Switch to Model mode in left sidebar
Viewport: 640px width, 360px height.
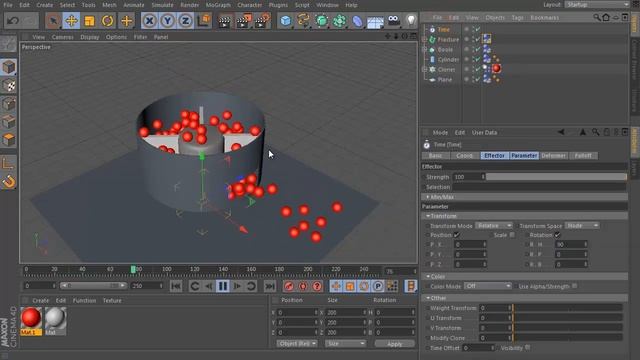point(9,67)
